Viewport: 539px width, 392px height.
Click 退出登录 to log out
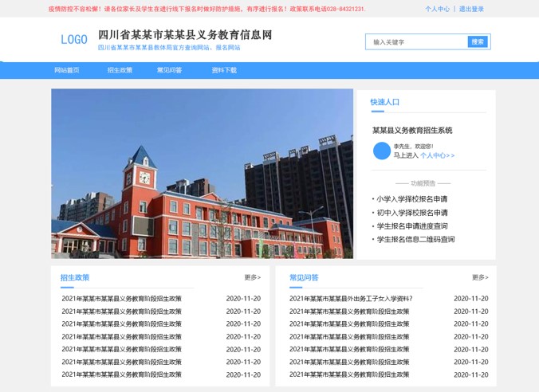[471, 10]
